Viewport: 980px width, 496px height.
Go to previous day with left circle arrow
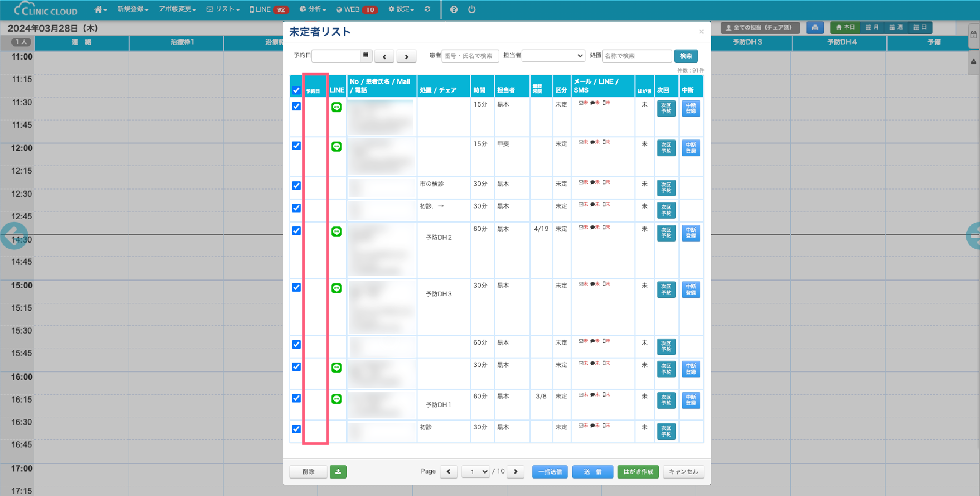coord(14,236)
